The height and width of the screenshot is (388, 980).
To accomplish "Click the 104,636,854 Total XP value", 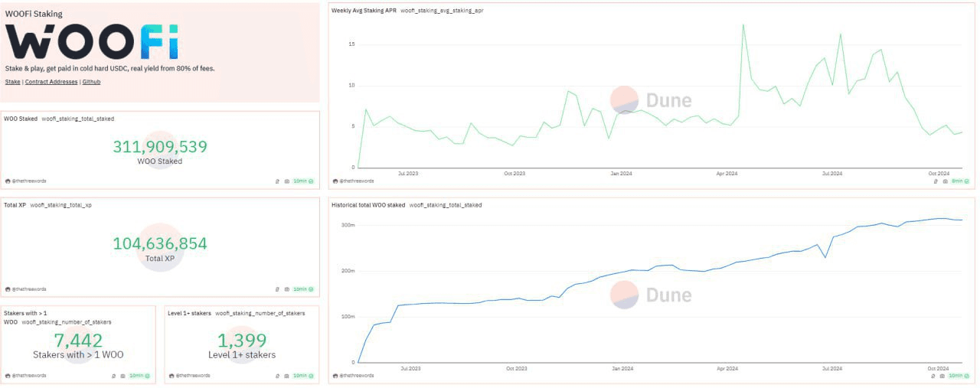I will tap(160, 244).
